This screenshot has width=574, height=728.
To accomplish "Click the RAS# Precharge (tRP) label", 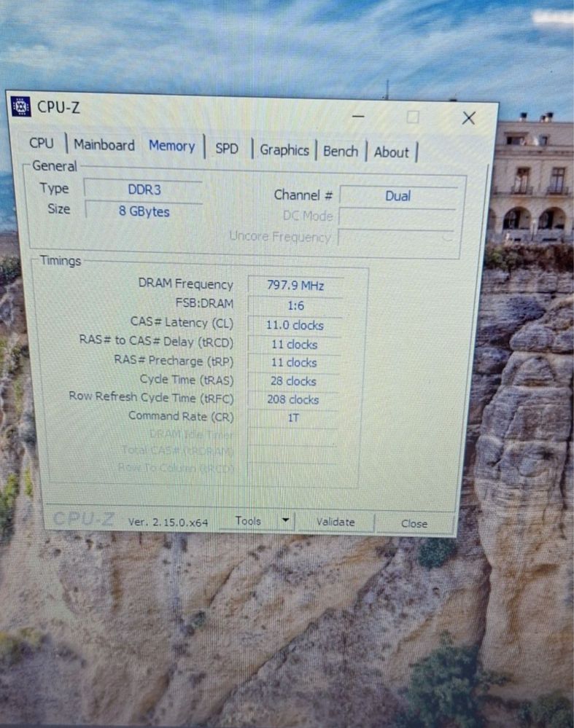I will point(174,360).
